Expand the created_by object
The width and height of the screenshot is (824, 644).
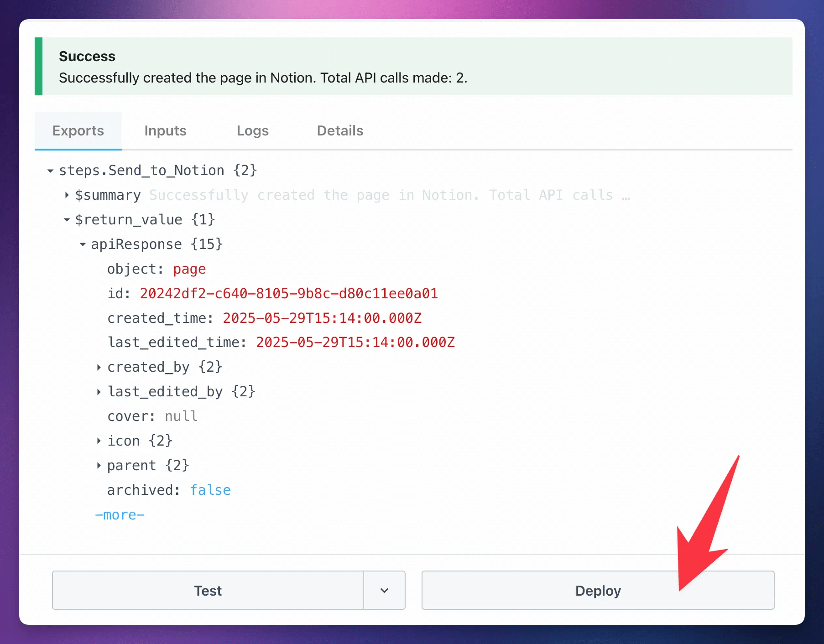(x=99, y=367)
